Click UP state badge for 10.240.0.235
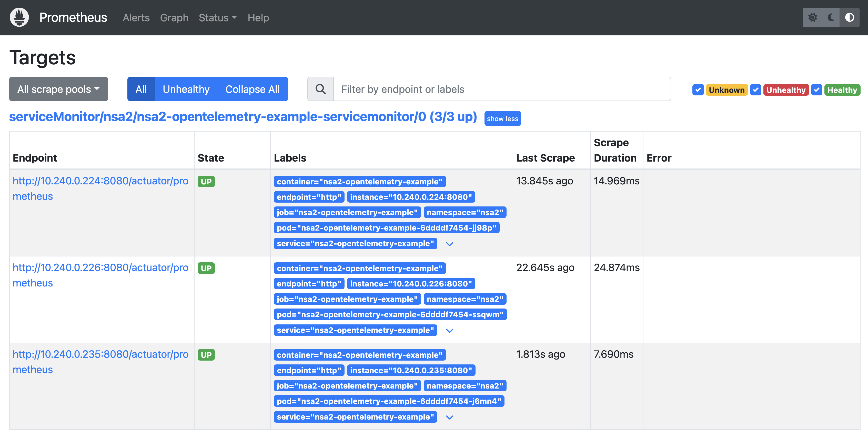 (206, 355)
